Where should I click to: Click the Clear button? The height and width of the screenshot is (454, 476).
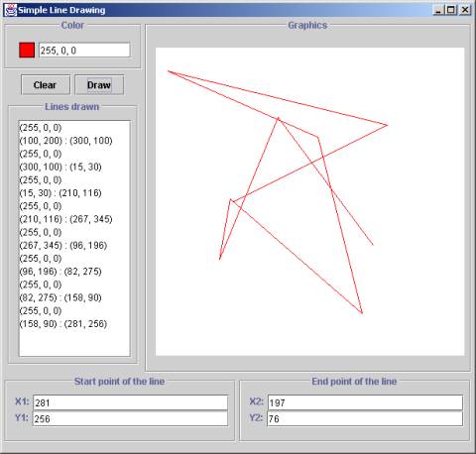46,85
